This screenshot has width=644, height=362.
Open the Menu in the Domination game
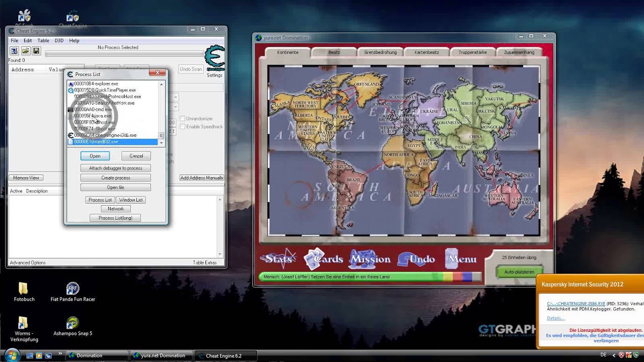pos(461,259)
